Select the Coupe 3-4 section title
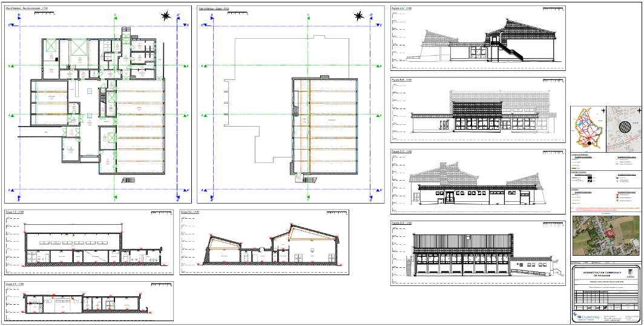Screen dimensions: 644x326 (x=189, y=212)
